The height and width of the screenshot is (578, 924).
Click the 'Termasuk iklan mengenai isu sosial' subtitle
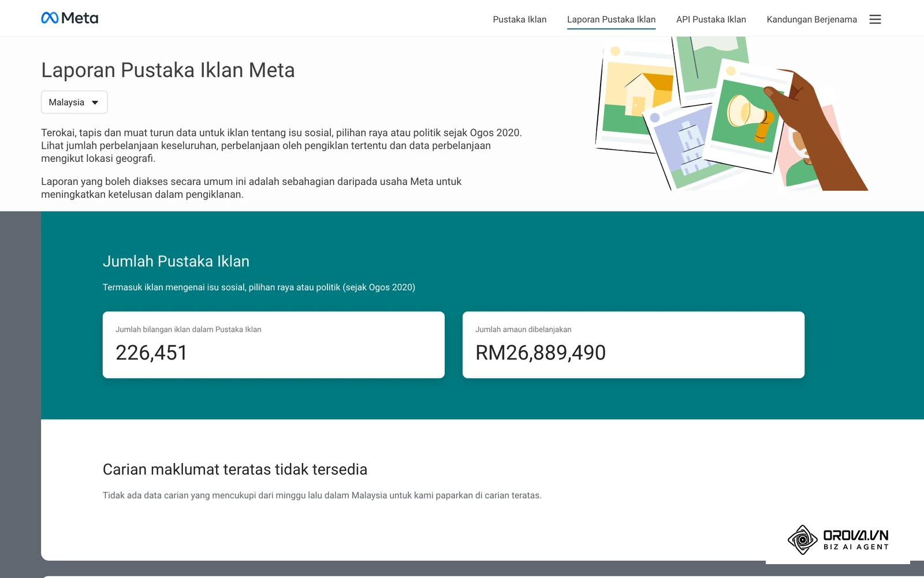coord(259,287)
